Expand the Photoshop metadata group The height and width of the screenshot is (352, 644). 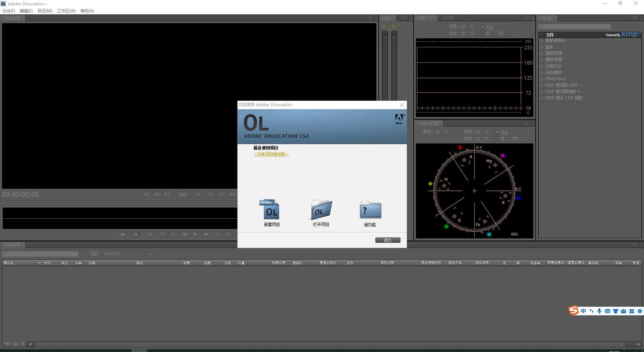542,79
